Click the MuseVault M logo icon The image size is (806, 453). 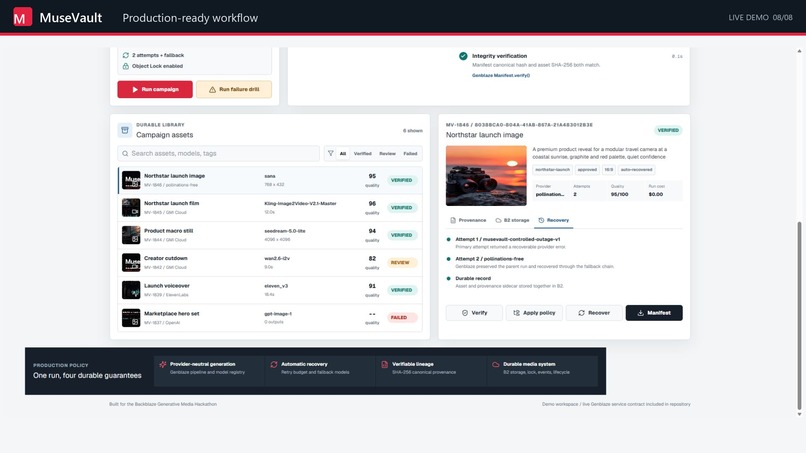click(x=22, y=17)
